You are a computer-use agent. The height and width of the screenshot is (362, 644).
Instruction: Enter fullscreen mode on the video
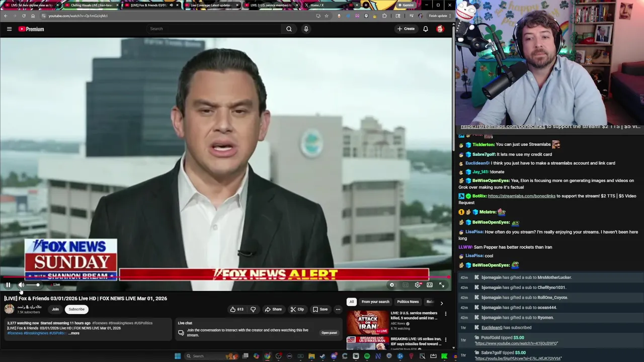click(442, 285)
